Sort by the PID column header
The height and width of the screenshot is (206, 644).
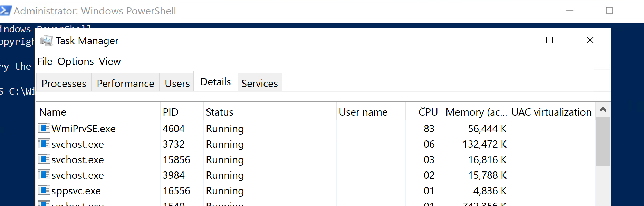point(182,112)
